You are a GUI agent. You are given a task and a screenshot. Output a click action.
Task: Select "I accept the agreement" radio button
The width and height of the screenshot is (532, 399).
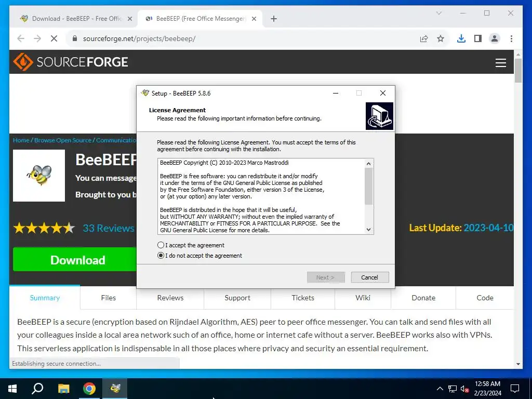point(161,245)
